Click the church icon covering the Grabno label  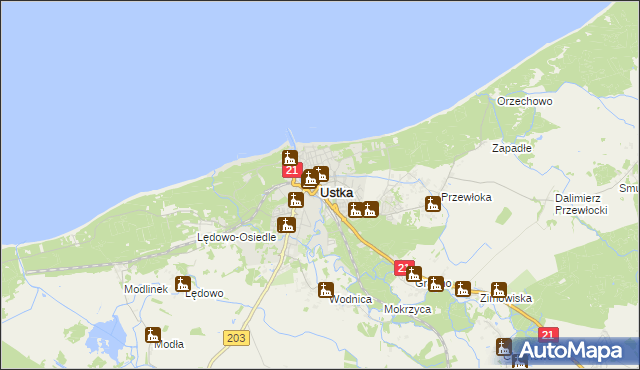[436, 284]
